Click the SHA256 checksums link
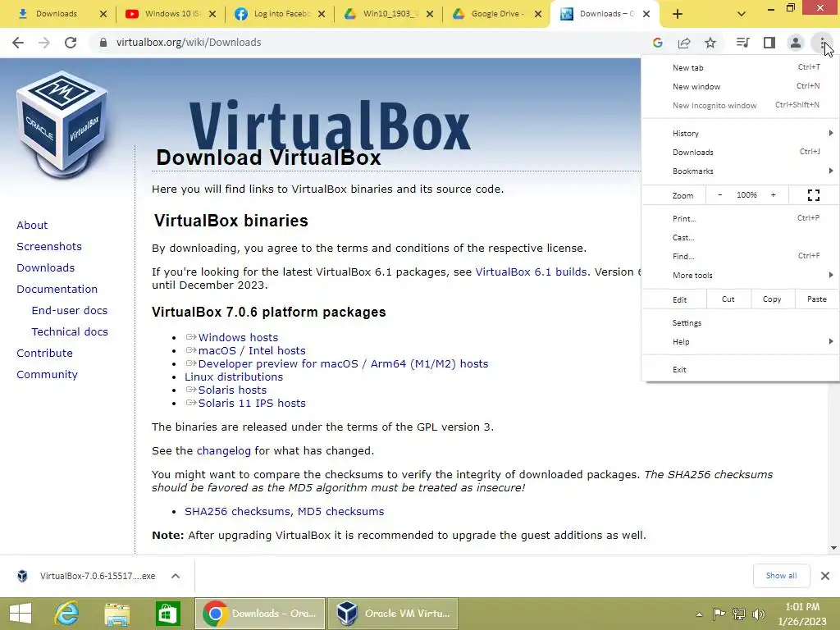 237,511
